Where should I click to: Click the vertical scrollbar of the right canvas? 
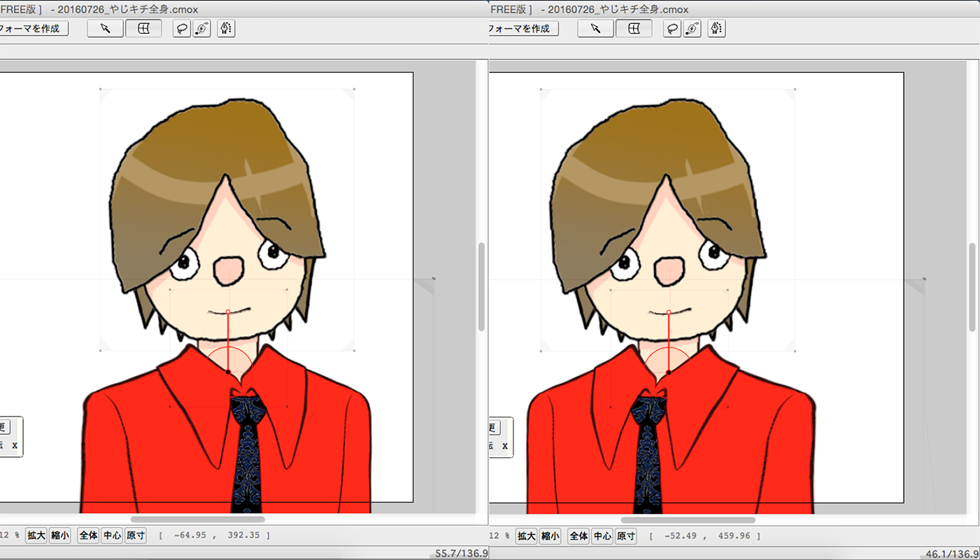972,287
